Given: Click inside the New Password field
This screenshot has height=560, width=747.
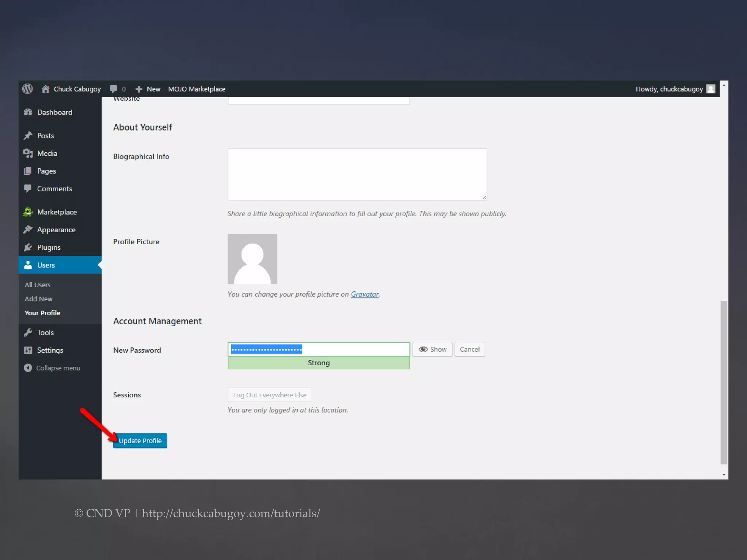Looking at the screenshot, I should point(319,349).
